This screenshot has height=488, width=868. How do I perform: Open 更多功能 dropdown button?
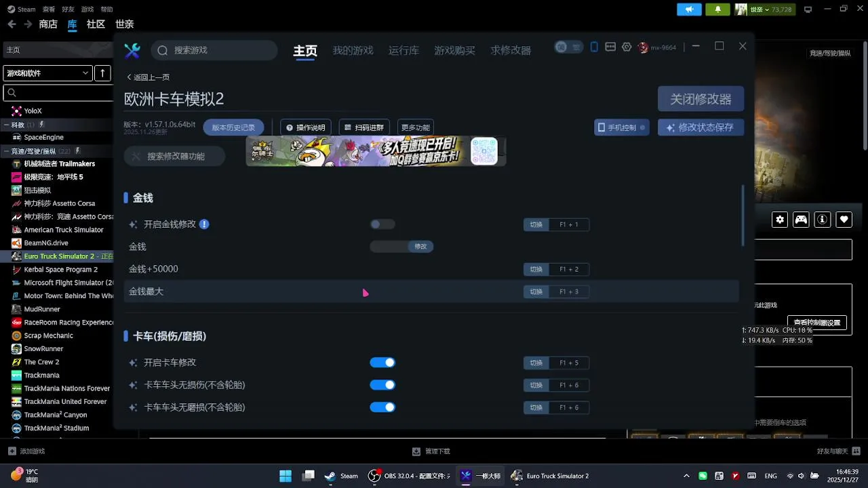click(x=415, y=127)
